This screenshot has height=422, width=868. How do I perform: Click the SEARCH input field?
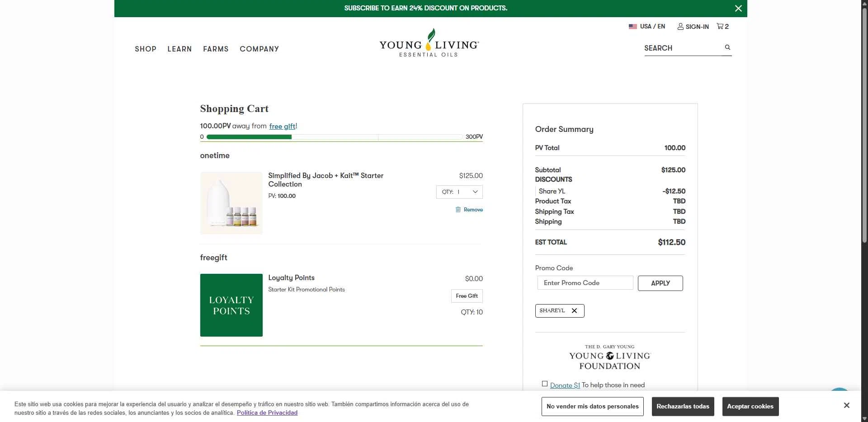(x=683, y=48)
